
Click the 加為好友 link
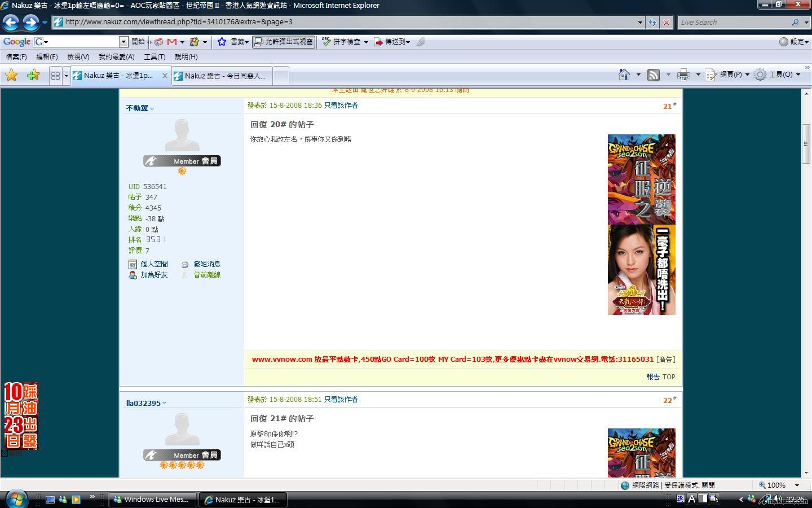point(154,275)
